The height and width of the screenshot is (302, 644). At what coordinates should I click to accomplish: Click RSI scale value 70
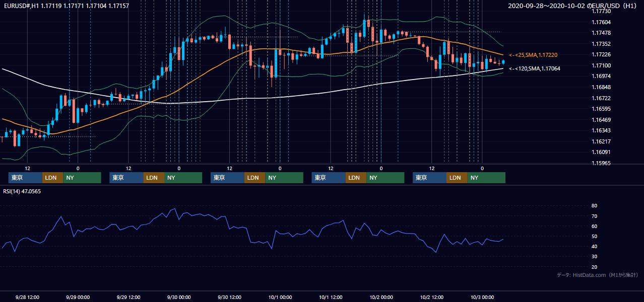pyautogui.click(x=594, y=216)
